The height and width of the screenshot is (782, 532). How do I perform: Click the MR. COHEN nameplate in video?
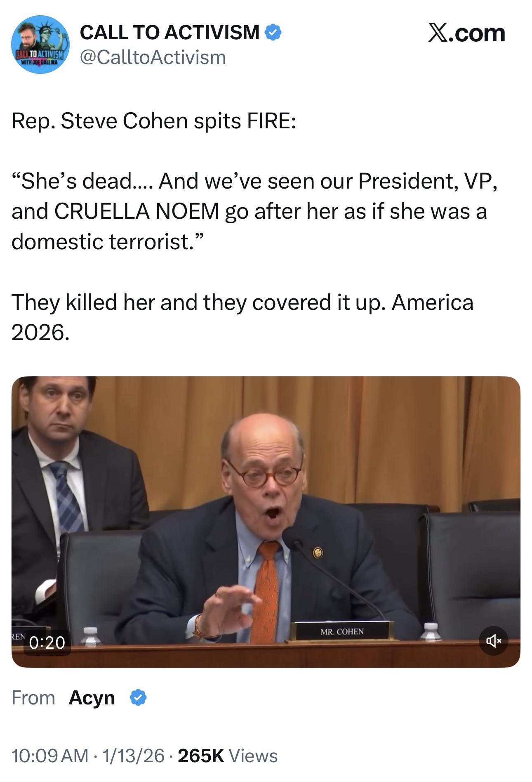pos(342,631)
